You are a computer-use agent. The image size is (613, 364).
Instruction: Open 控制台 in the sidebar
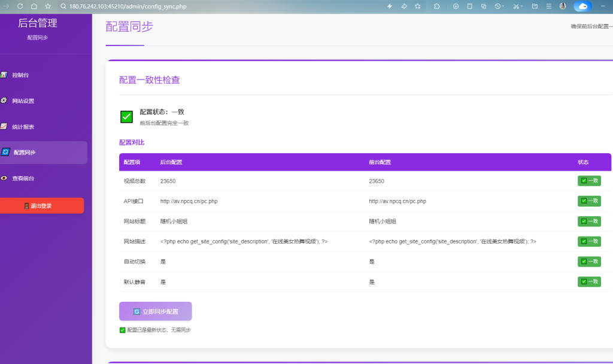tap(20, 75)
